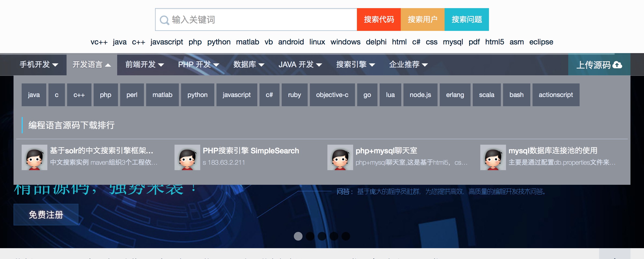Click the python keyword link under search
This screenshot has width=644, height=259.
tap(219, 42)
